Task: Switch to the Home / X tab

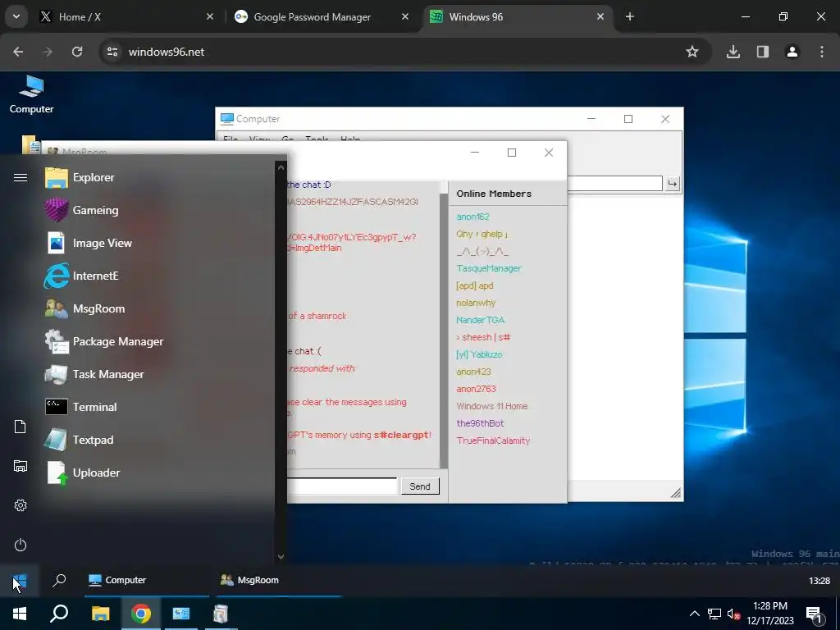Action: (x=126, y=17)
